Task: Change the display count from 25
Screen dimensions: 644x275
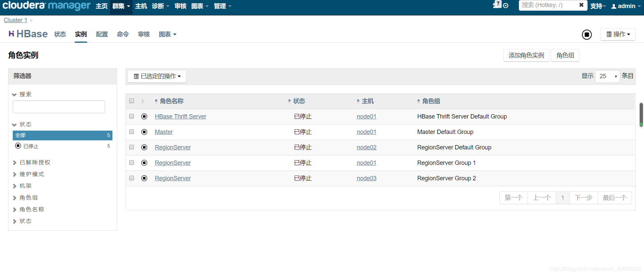Action: coord(607,76)
